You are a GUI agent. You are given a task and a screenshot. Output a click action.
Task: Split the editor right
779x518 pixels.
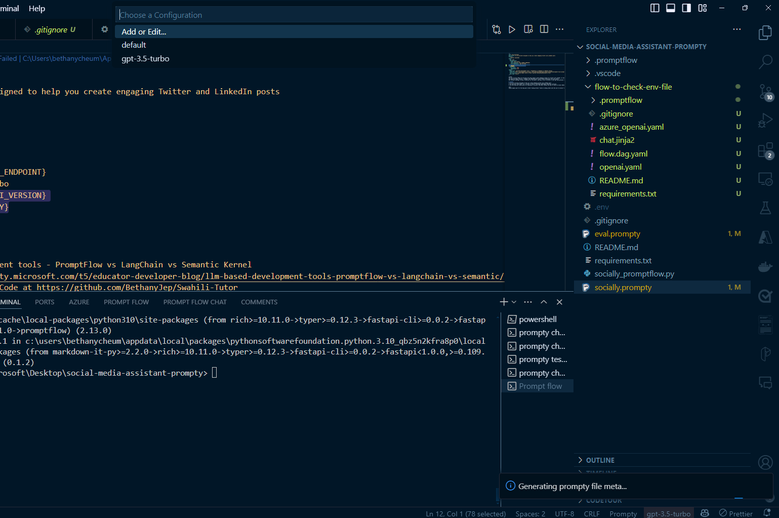click(544, 29)
